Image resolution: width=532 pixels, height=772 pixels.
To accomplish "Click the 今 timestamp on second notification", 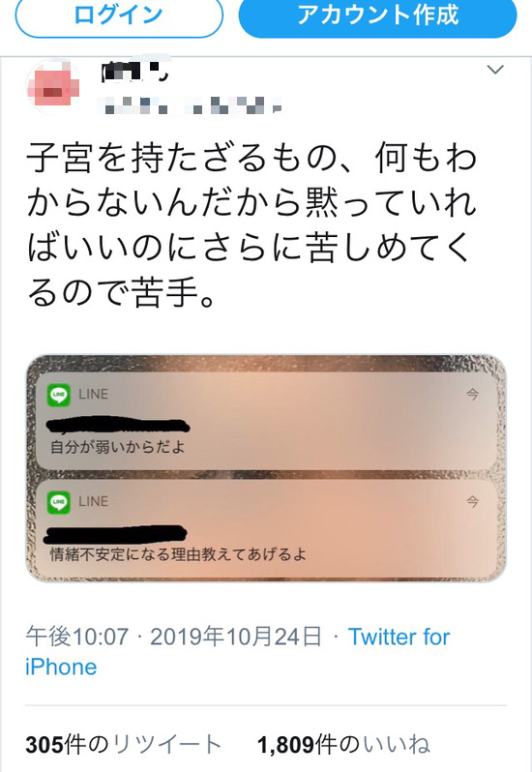I will (x=472, y=501).
